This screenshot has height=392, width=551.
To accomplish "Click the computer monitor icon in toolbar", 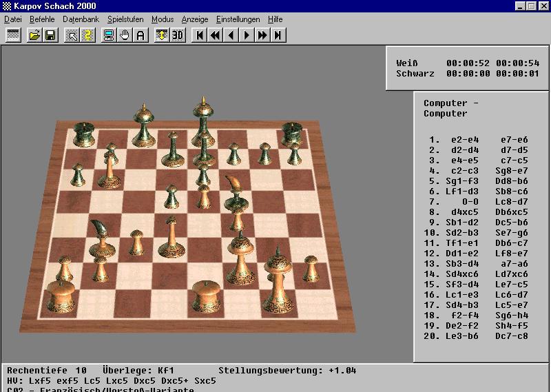I will click(x=109, y=35).
